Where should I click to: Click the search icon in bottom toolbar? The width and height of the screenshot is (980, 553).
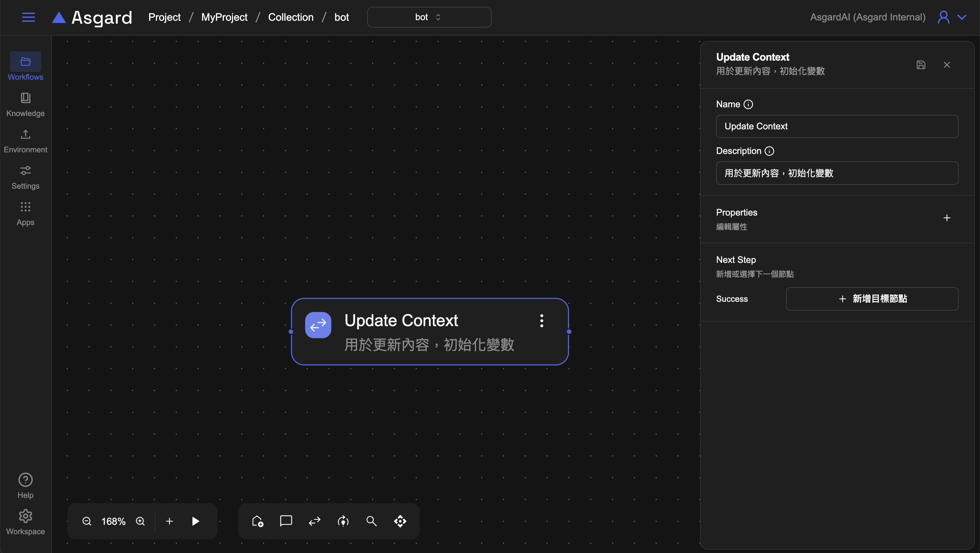click(371, 521)
